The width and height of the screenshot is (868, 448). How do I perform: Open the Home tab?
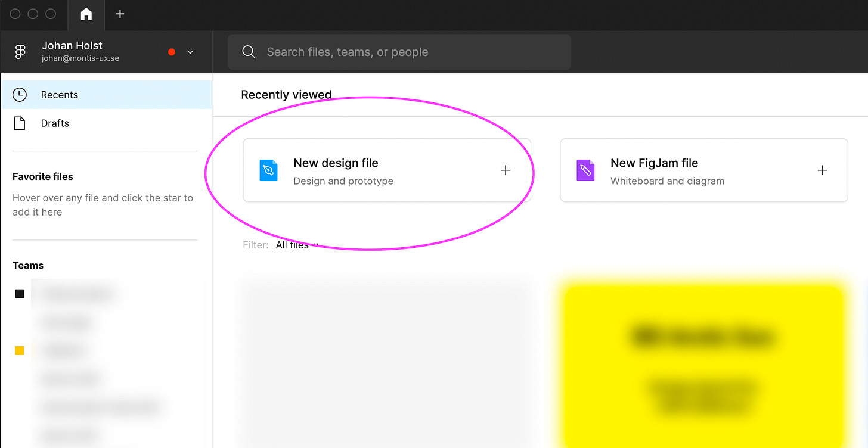[86, 14]
